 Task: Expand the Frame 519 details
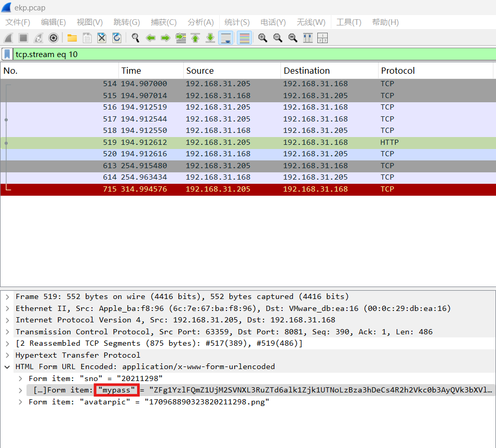[x=8, y=296]
